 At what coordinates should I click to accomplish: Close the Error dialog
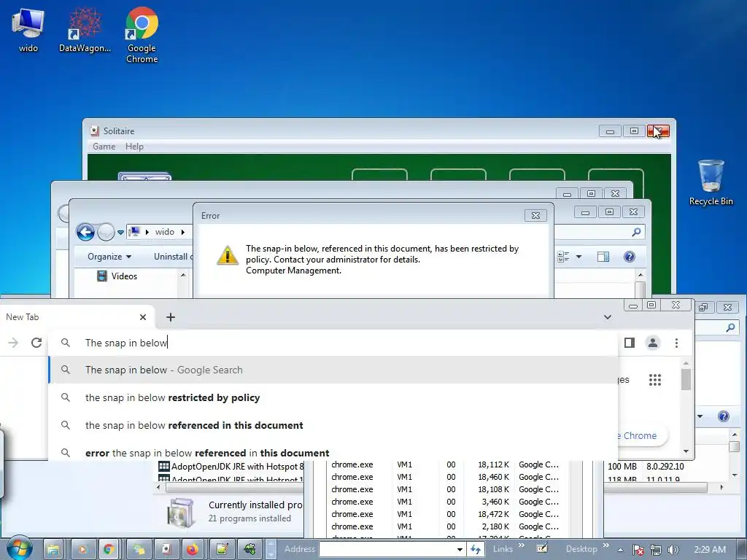click(x=535, y=215)
